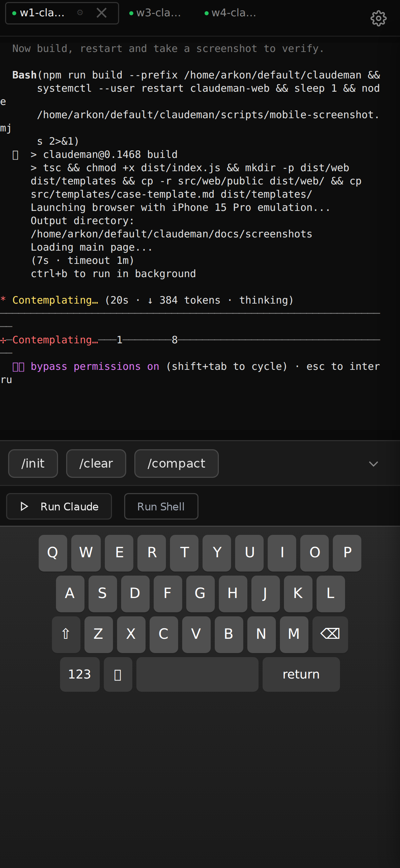Screen dimensions: 400x868
Task: Tap the /clear command button
Action: pyautogui.click(x=96, y=464)
